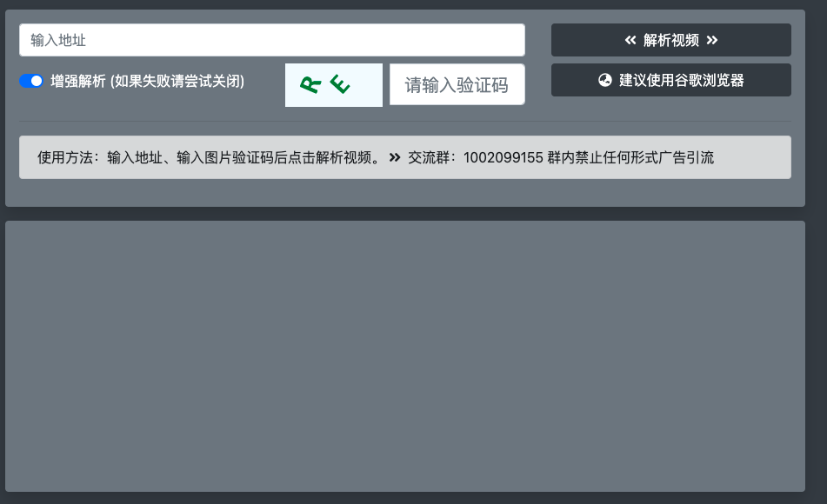This screenshot has height=504, width=827.
Task: Click the group number 1002099155
Action: point(504,158)
